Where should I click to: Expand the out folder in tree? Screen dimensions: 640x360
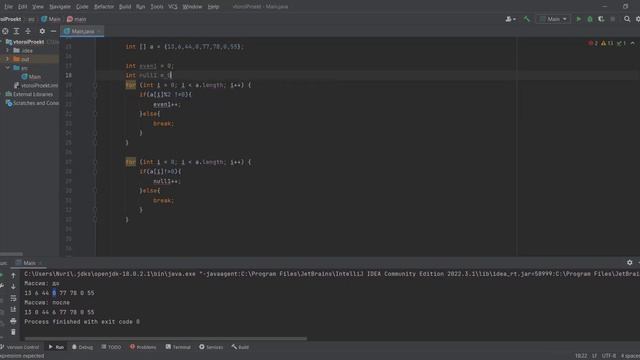click(x=7, y=59)
